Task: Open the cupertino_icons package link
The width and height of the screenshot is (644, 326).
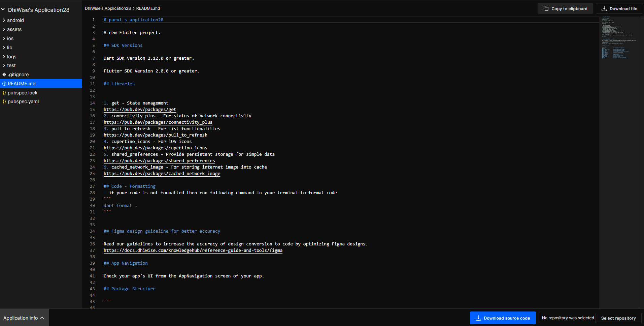Action: click(x=156, y=148)
